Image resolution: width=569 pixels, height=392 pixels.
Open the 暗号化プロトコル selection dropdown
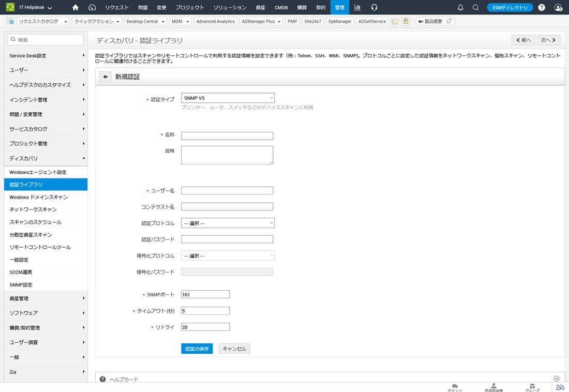[x=228, y=256]
